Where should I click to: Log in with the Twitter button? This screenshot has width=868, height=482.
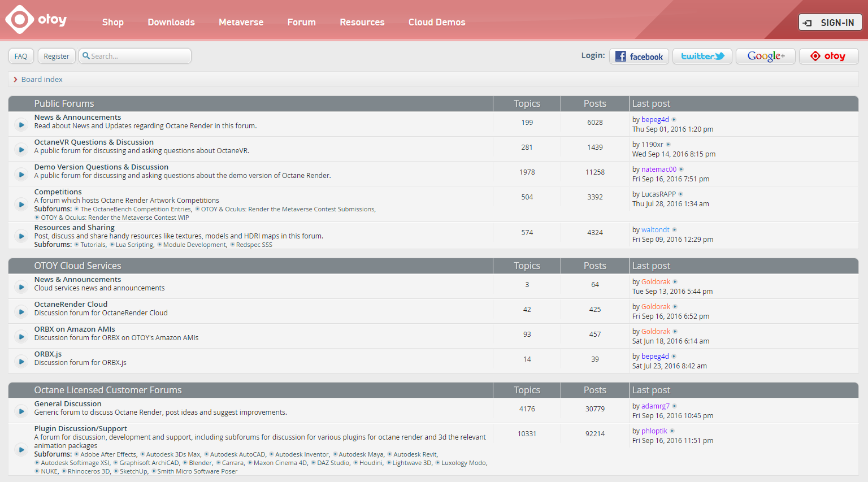pos(702,57)
